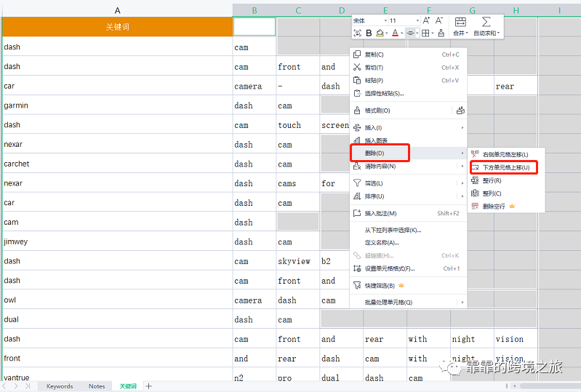Select column C header
Screen dimensions: 581x392
(298, 10)
